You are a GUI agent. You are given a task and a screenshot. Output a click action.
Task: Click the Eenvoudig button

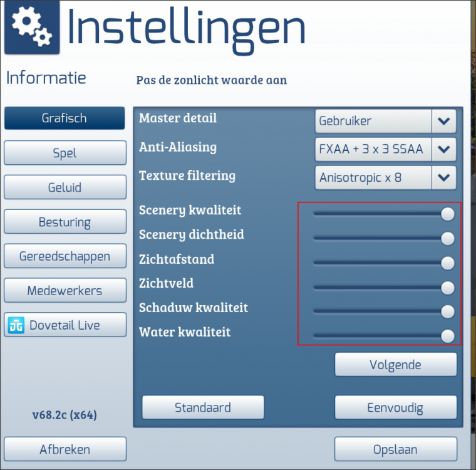(x=396, y=407)
